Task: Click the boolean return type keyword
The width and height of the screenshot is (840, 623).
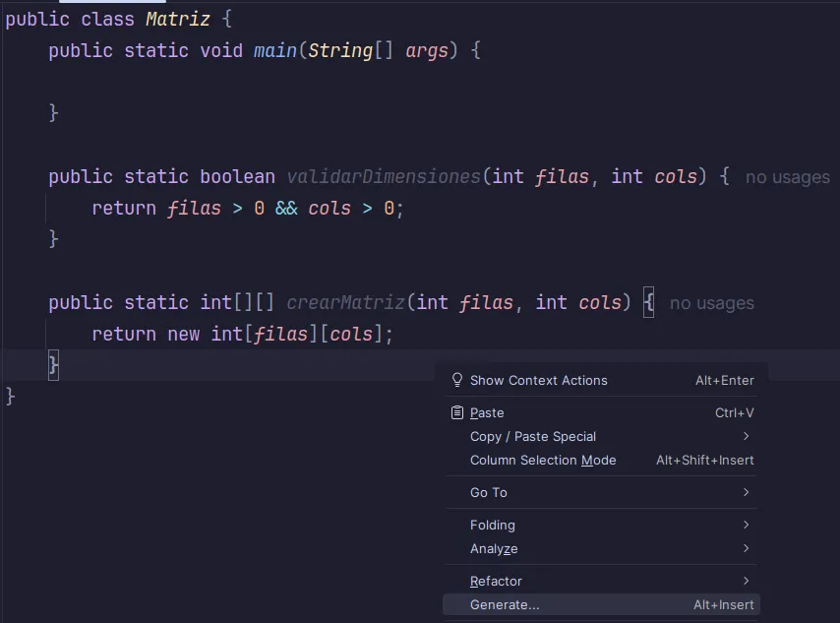Action: [237, 177]
